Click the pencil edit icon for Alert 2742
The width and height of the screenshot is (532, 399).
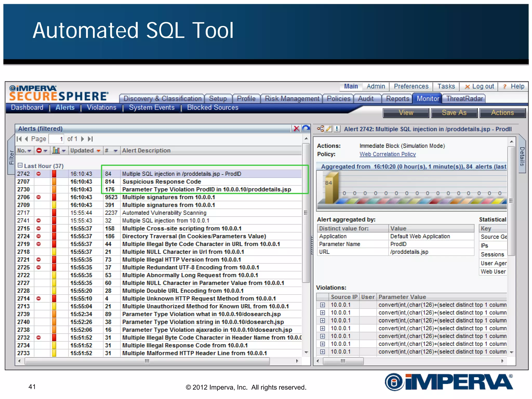point(329,129)
